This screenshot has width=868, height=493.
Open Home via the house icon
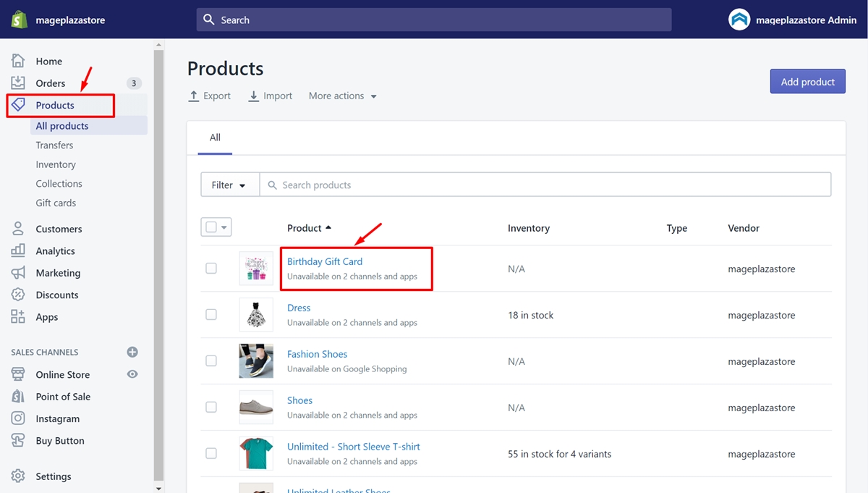(18, 62)
